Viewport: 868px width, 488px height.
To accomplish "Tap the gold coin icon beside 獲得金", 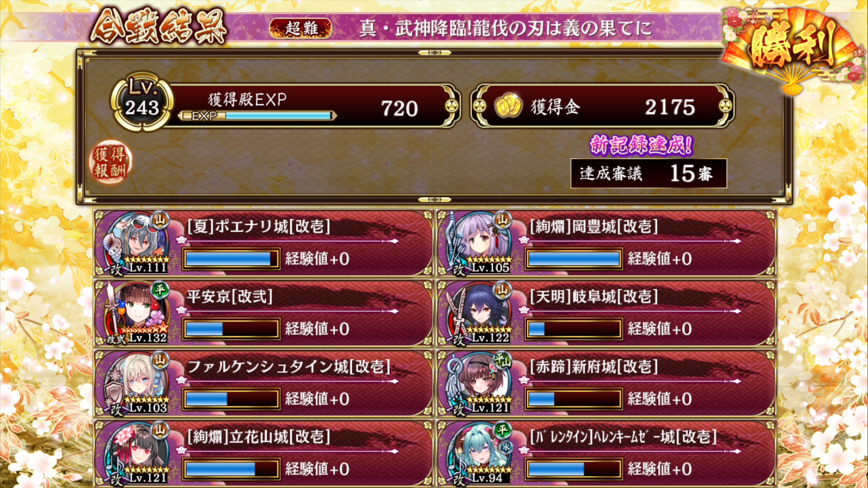I will coord(508,106).
